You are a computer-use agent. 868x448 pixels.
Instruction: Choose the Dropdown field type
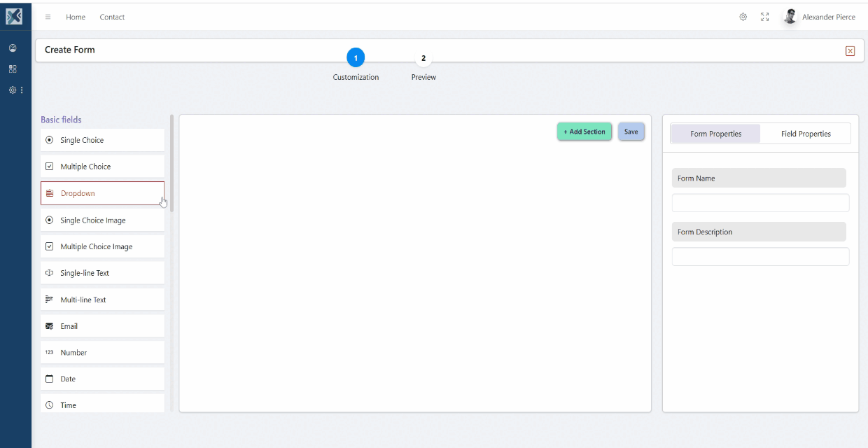tap(102, 193)
